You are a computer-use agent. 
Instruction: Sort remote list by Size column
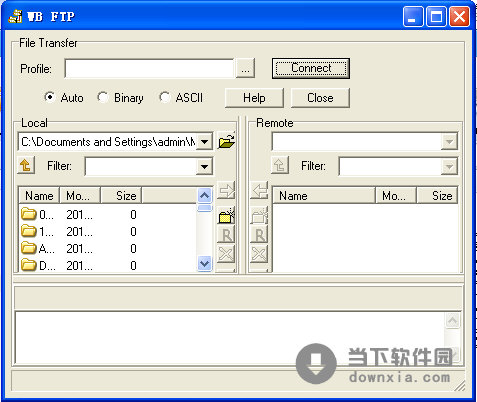pos(437,195)
